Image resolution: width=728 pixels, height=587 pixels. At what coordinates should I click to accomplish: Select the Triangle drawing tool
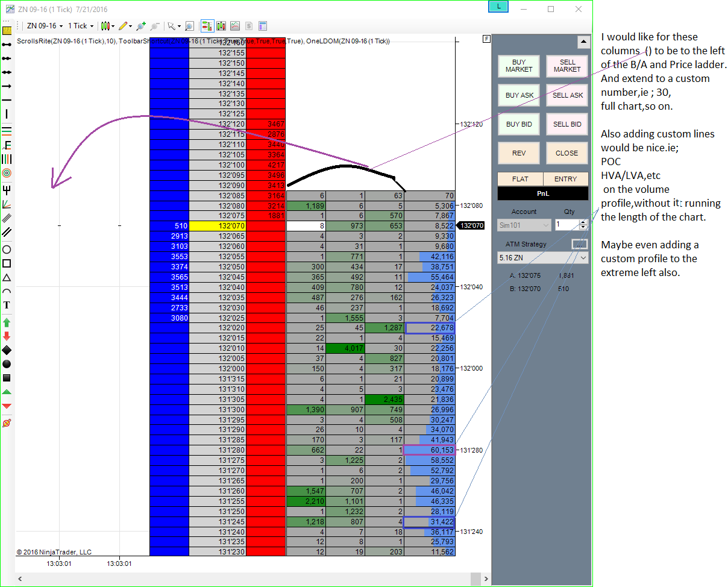[x=7, y=277]
